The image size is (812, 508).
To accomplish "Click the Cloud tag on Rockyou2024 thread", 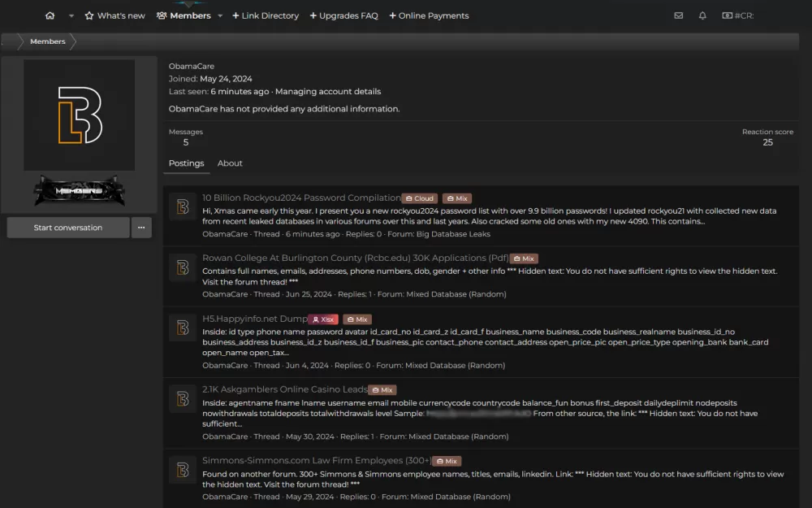I will coord(420,198).
